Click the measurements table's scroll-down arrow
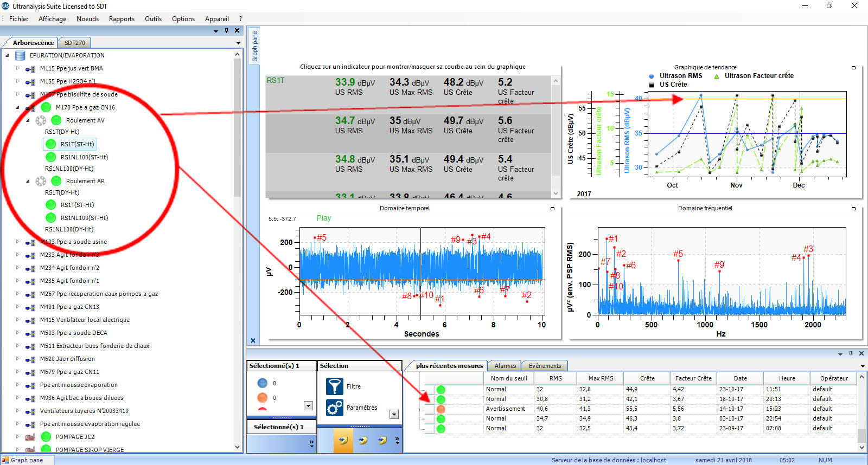 click(861, 448)
